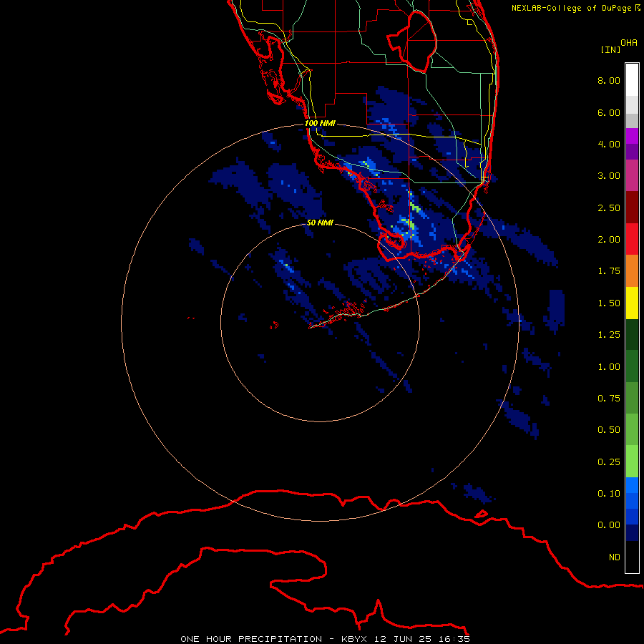Select the 6.00 legend value

pyautogui.click(x=609, y=112)
